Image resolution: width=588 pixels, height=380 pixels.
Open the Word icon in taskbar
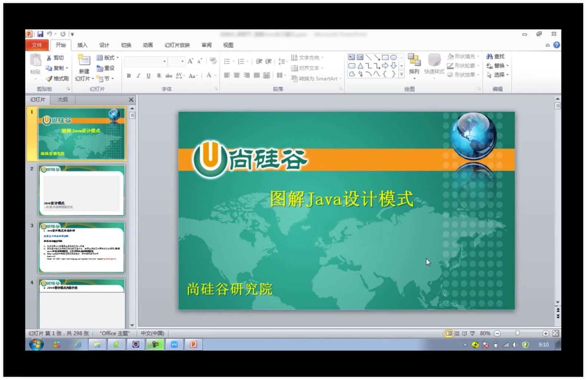tap(174, 344)
